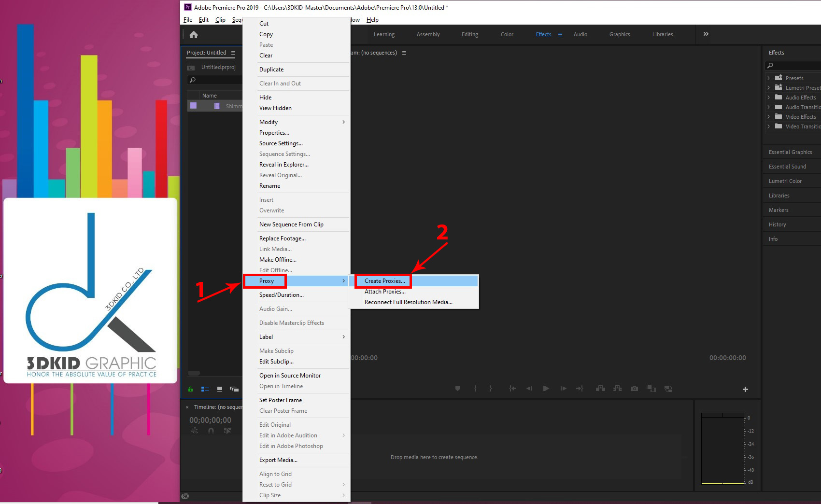
Task: Open the Markers panel
Action: pos(779,210)
